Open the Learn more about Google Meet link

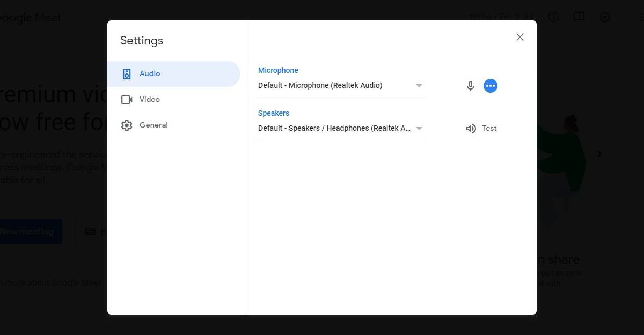[50, 282]
